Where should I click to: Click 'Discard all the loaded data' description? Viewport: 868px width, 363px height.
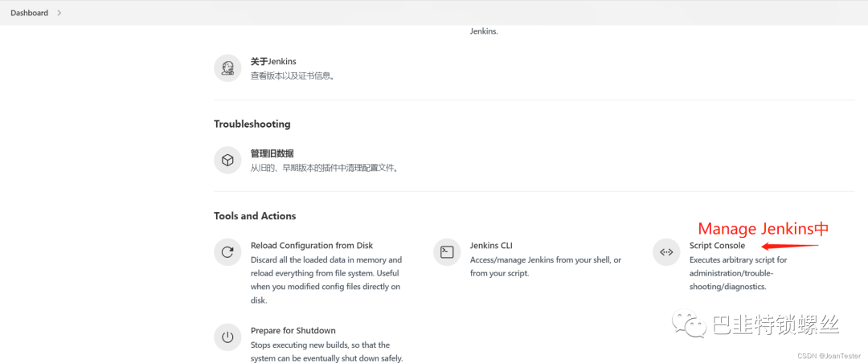coord(326,280)
